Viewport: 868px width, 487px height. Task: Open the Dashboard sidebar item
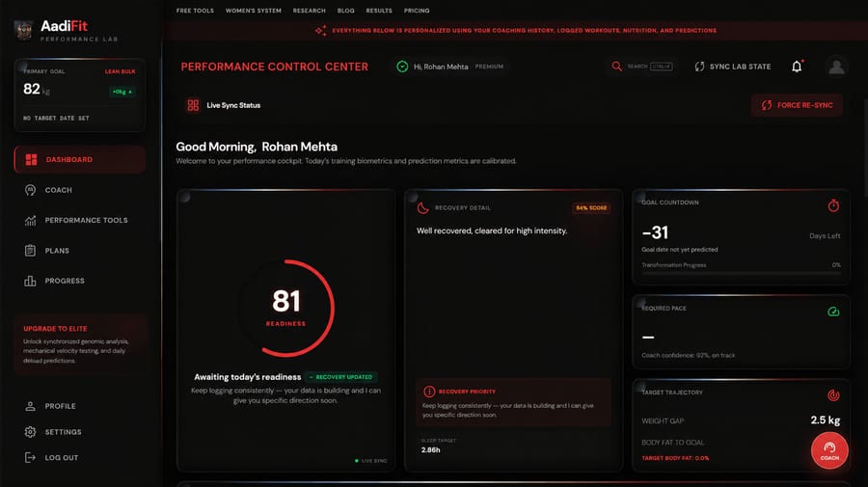pyautogui.click(x=80, y=159)
